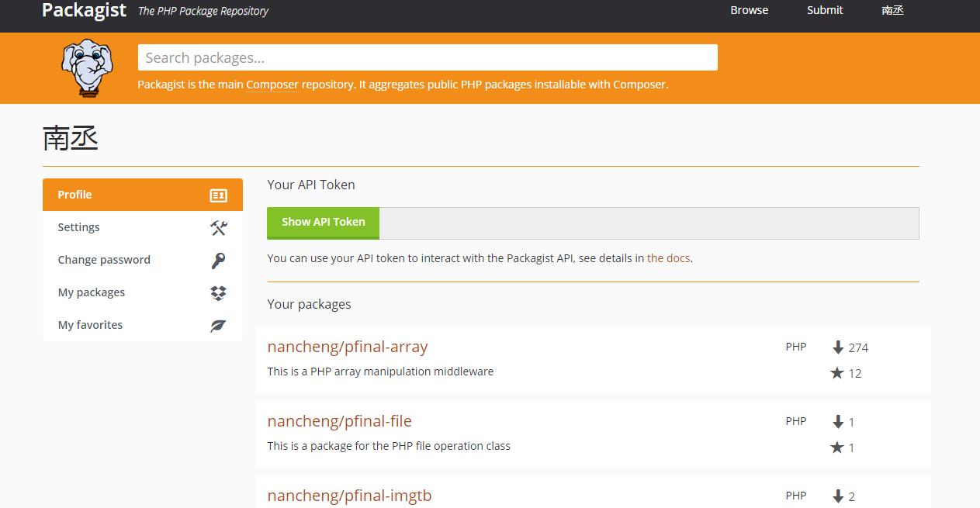Open the Browse menu in header
The image size is (980, 508).
point(750,10)
